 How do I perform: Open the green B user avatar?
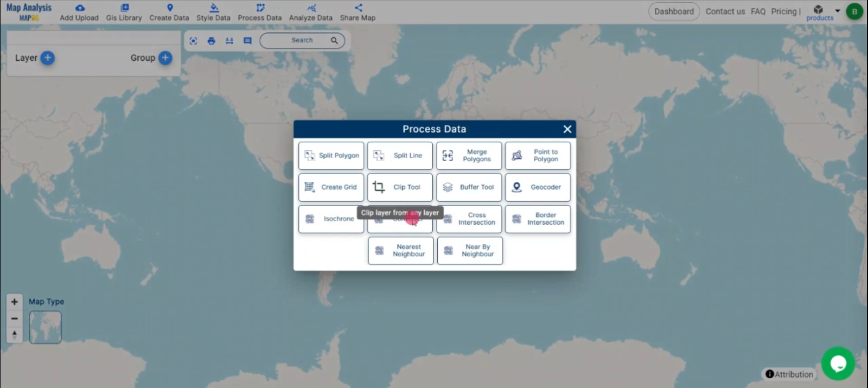click(854, 11)
